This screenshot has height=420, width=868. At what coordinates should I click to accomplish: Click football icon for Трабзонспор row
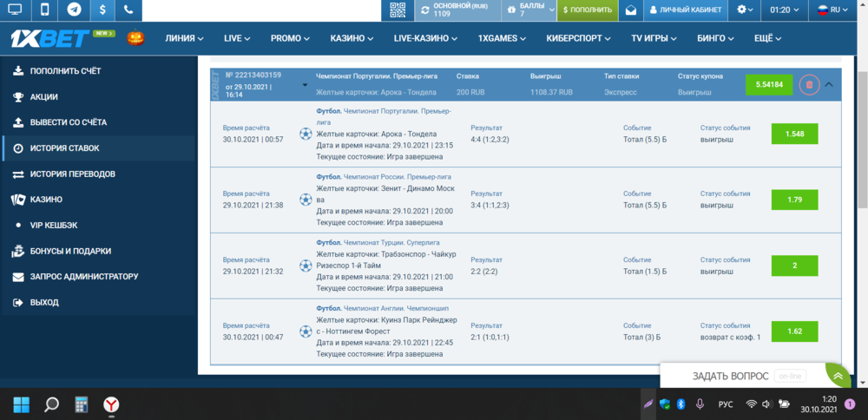[306, 266]
